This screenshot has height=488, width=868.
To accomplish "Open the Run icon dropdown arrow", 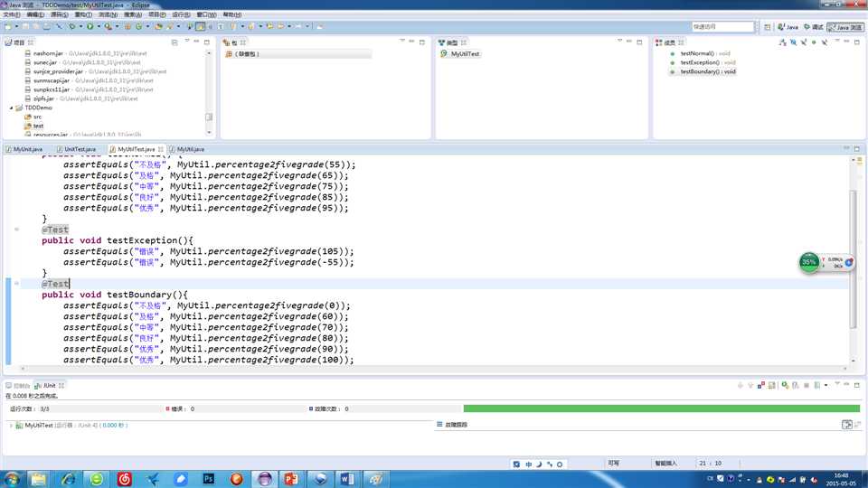I will [99, 26].
